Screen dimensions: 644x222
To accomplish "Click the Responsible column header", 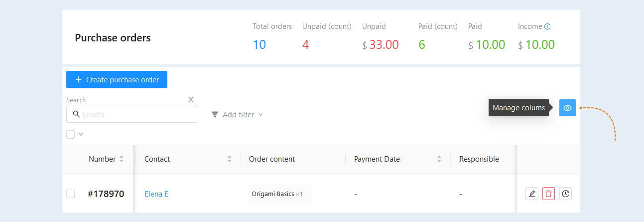I will 479,159.
